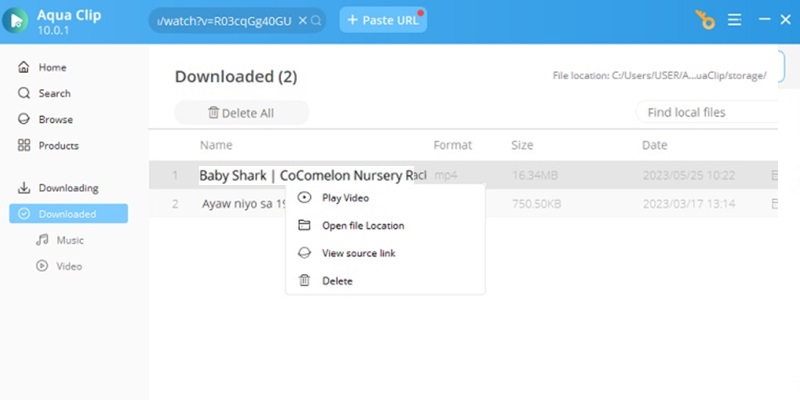Click the Format column header

pyautogui.click(x=453, y=145)
